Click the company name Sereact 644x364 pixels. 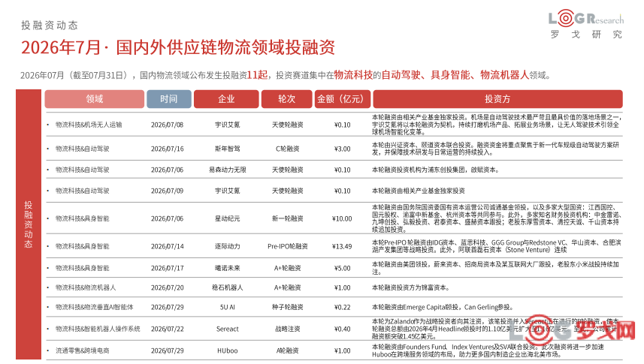coord(228,329)
